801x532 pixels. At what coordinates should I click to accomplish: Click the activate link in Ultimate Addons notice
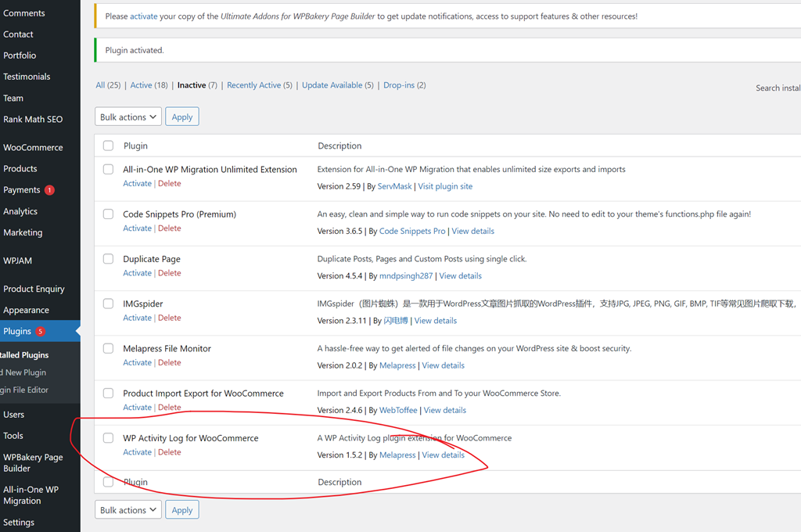coord(144,16)
